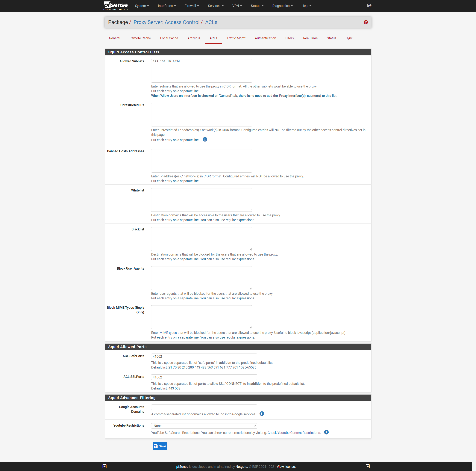Show info for Unrestricted IPs field

[205, 140]
